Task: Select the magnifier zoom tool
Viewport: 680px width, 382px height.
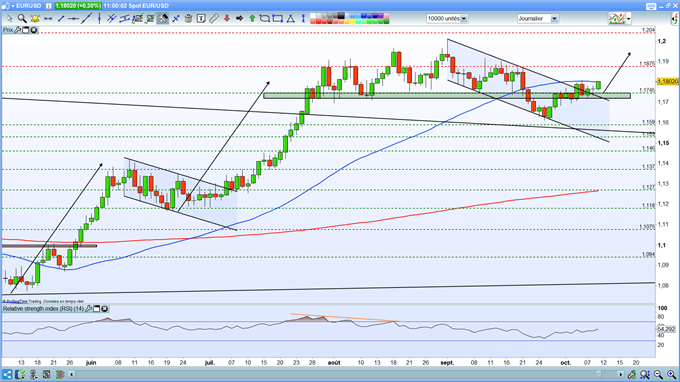Action: click(22, 19)
